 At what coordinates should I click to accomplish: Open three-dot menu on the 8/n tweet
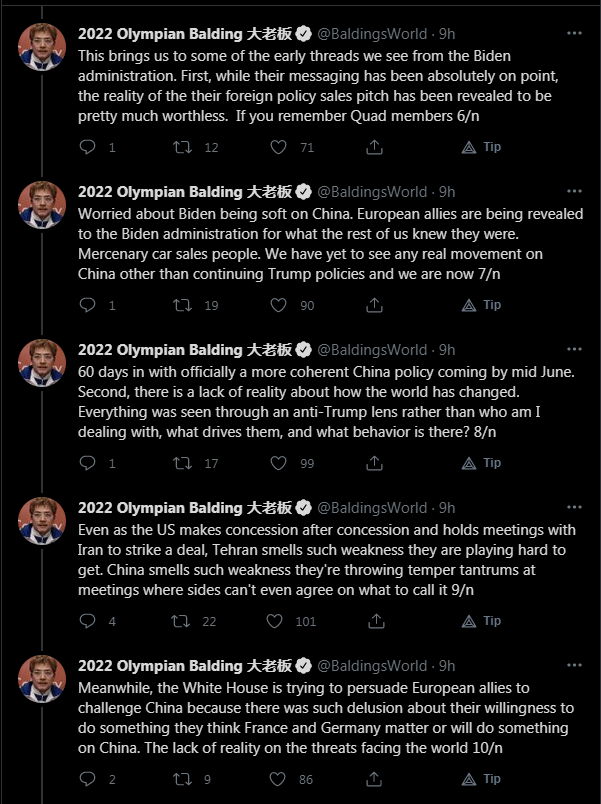[574, 349]
